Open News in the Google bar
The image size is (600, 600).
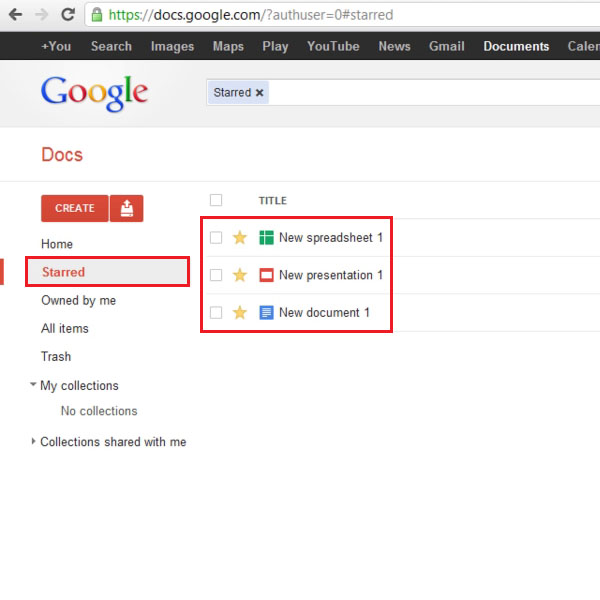[x=395, y=46]
